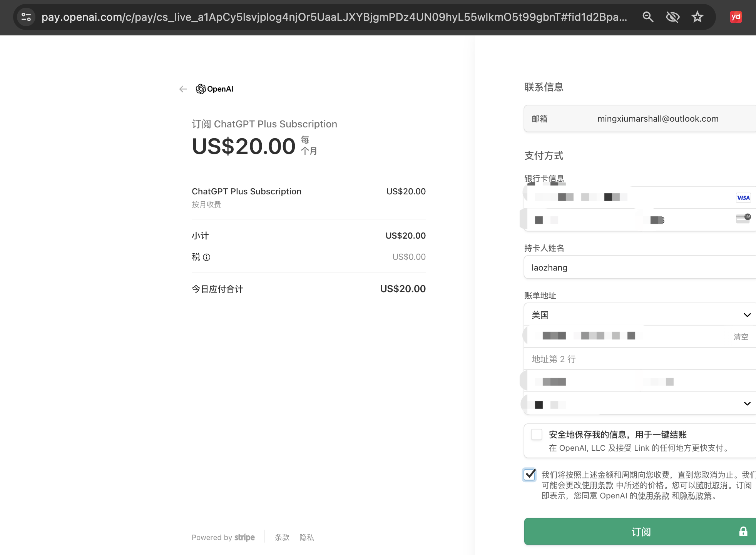This screenshot has height=555, width=756.
Task: Click the zoom magnifier icon in address bar
Action: pos(648,17)
